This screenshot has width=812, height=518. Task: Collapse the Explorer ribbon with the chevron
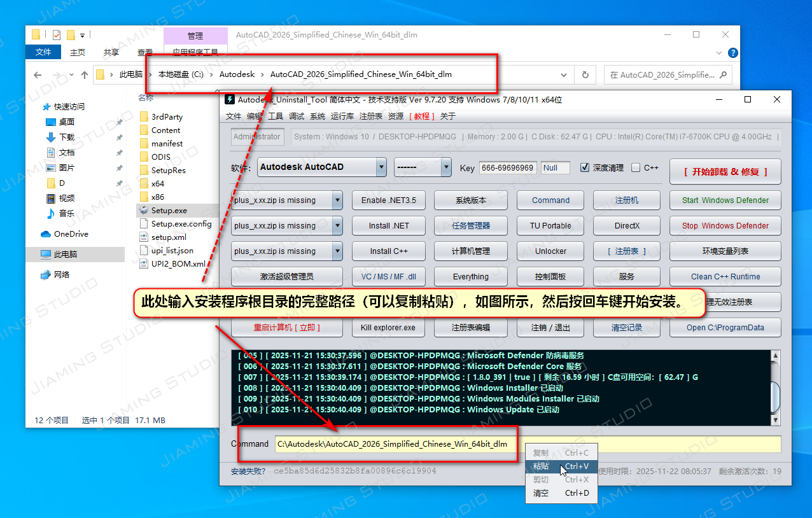tap(719, 53)
